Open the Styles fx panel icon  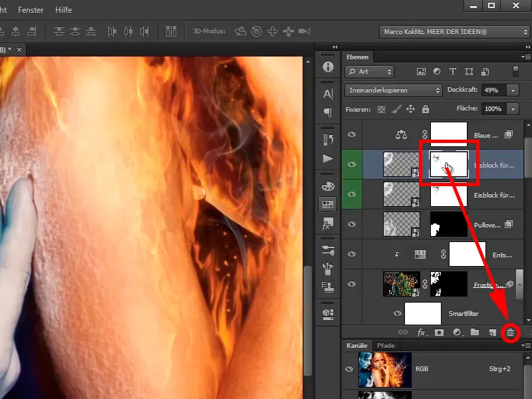tap(328, 223)
